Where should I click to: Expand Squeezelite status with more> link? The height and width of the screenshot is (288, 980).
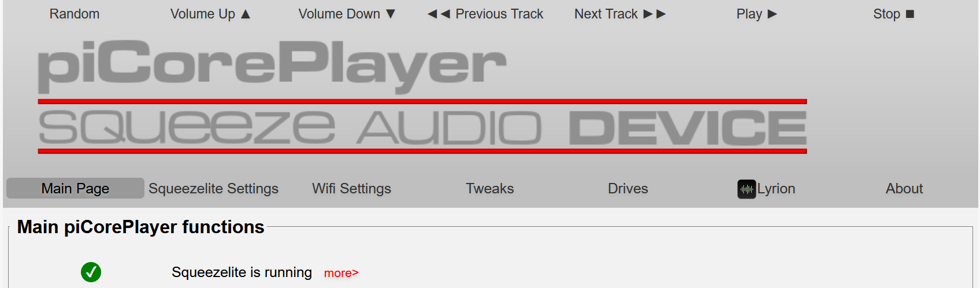pos(341,273)
